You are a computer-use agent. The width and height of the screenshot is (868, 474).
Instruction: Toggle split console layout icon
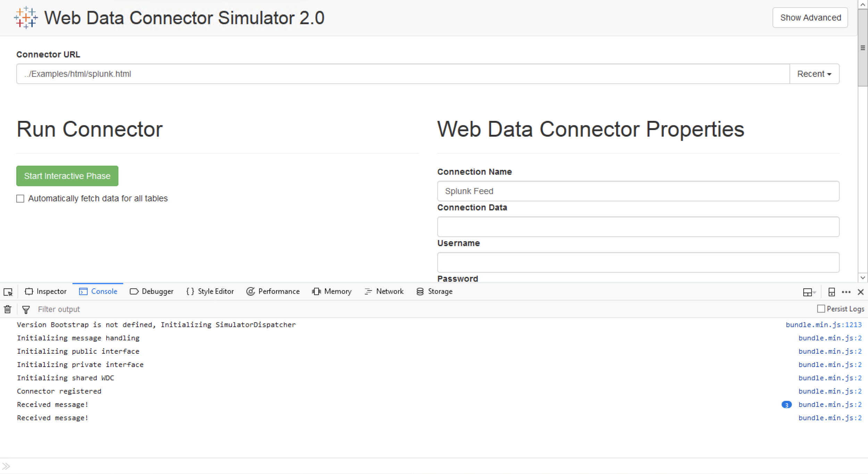[x=809, y=292]
